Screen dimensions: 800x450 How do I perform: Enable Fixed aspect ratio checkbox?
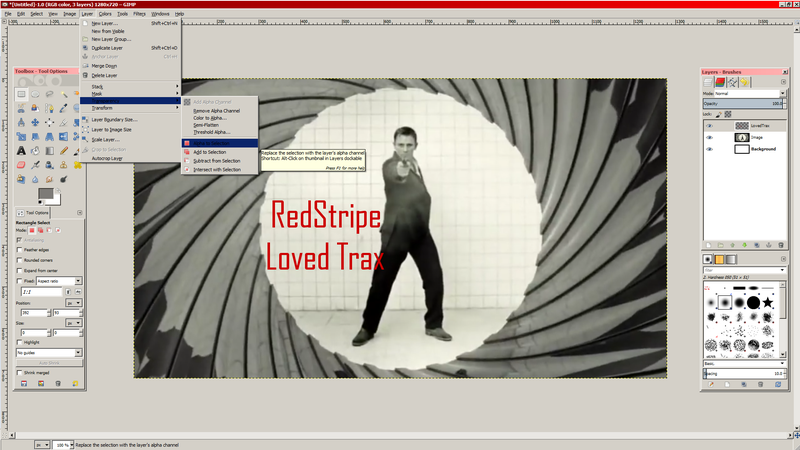coord(20,281)
